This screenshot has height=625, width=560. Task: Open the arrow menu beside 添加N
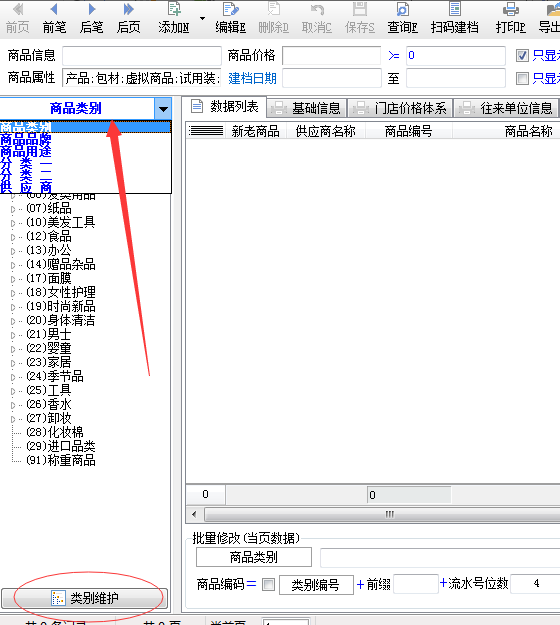(202, 18)
